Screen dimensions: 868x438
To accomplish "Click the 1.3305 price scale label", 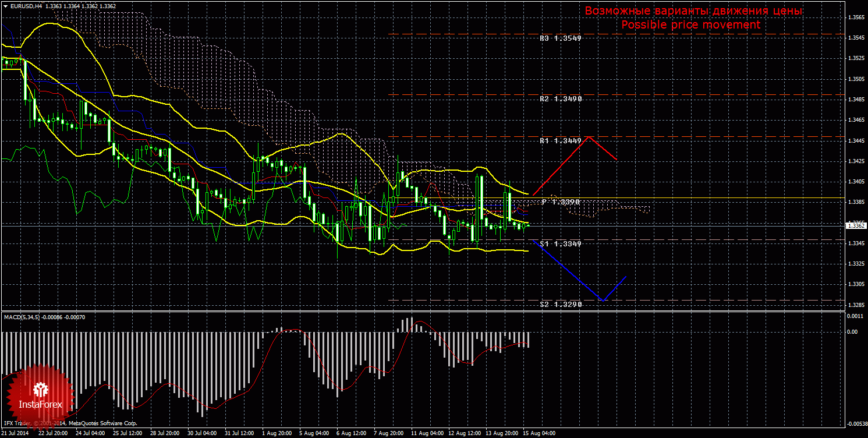I will 856,284.
